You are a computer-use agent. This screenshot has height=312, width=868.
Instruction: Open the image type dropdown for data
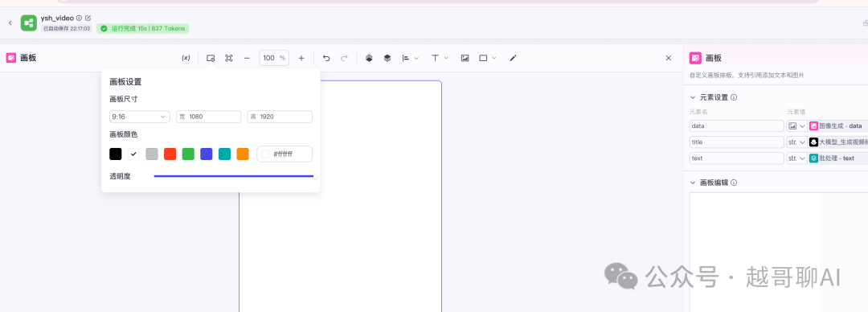pyautogui.click(x=796, y=125)
